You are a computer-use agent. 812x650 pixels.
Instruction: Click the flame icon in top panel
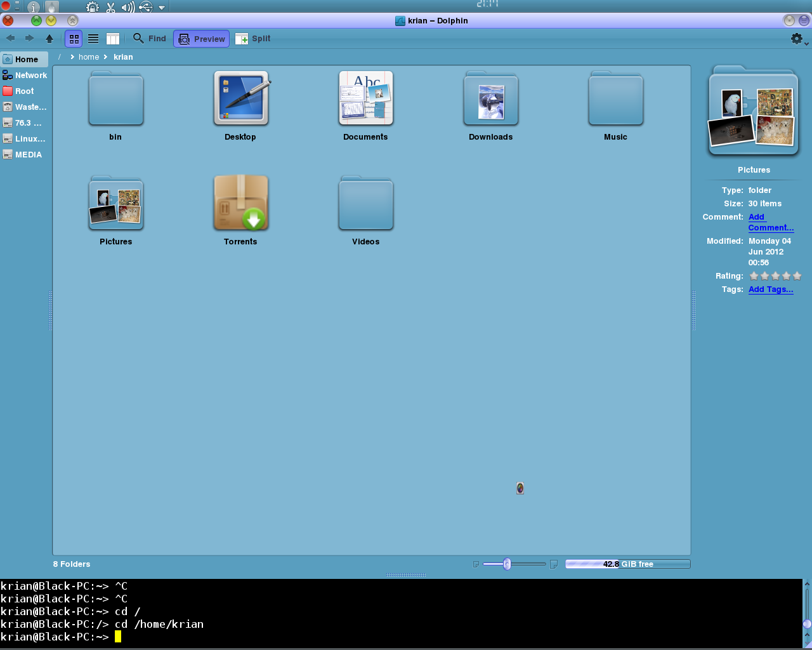pos(52,7)
